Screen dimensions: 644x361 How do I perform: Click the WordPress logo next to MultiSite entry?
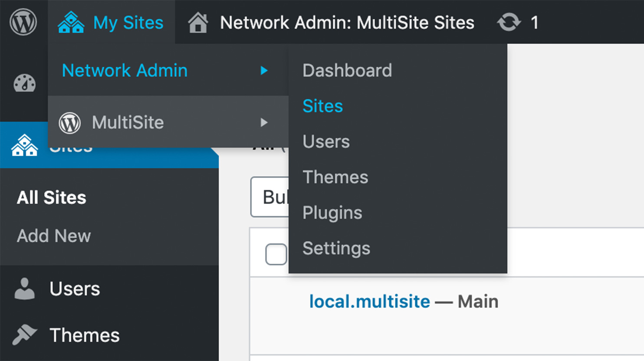coord(69,122)
